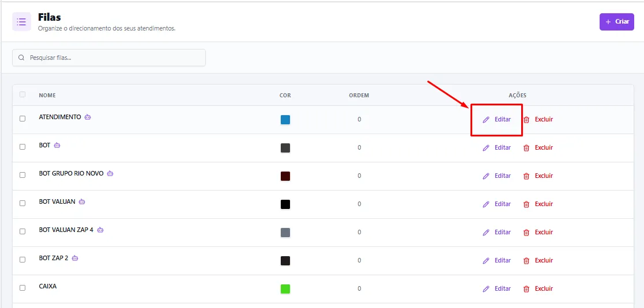Click pencil icon in BOT row
This screenshot has width=644, height=308.
[486, 148]
